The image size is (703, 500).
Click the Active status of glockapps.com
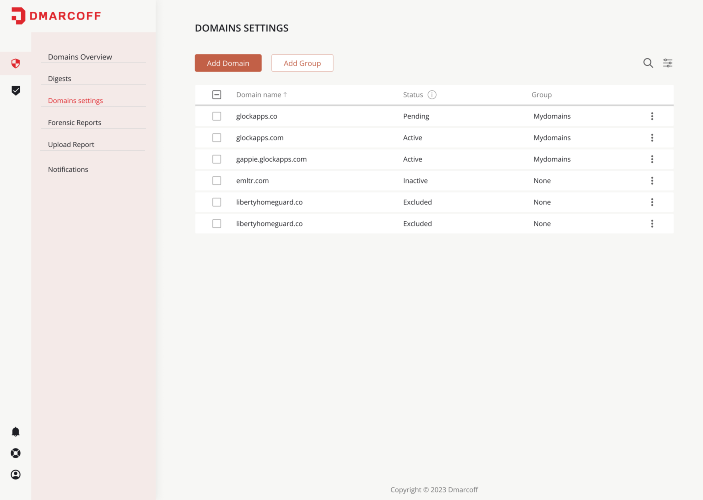tap(412, 138)
